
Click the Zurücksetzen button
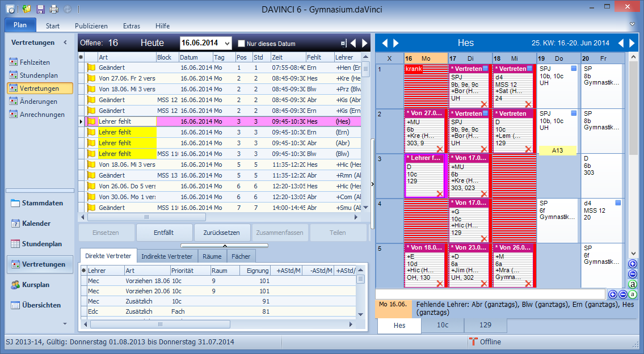221,233
